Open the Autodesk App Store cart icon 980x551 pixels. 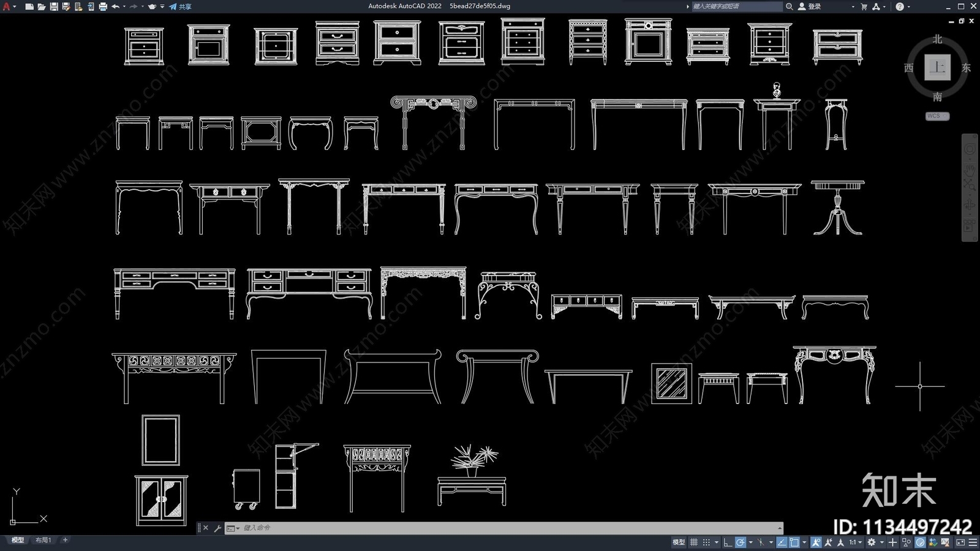coord(864,6)
